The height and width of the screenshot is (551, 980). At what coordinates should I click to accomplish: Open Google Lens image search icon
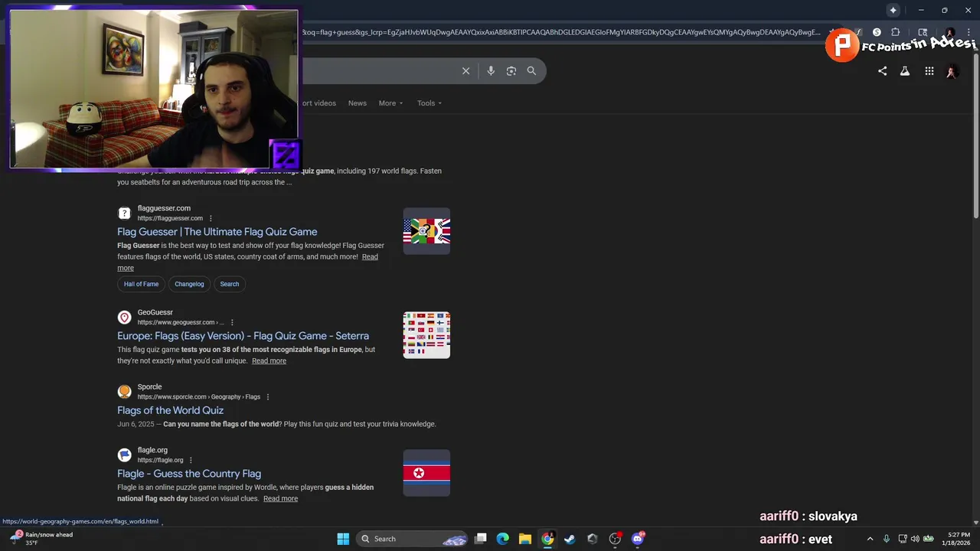click(511, 70)
